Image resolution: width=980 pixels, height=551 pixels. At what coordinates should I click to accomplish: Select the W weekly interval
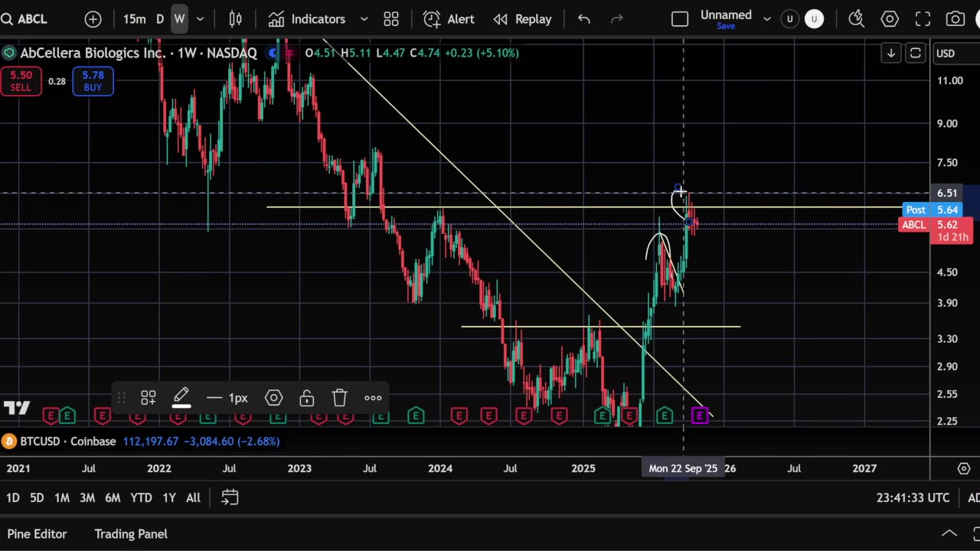click(x=179, y=19)
